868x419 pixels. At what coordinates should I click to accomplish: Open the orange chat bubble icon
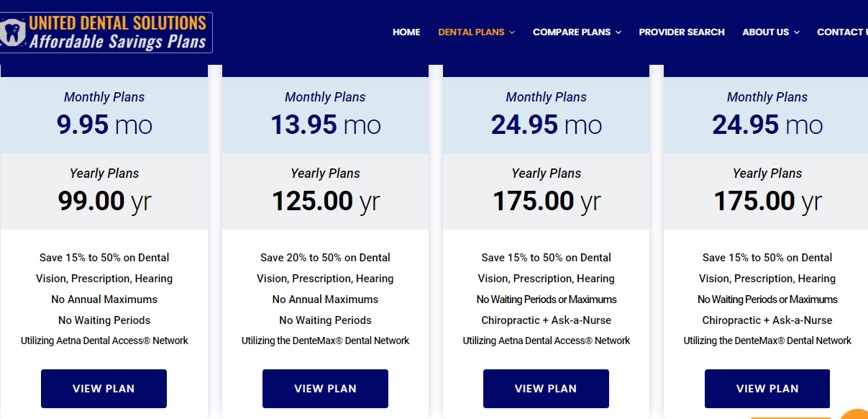pos(856,414)
